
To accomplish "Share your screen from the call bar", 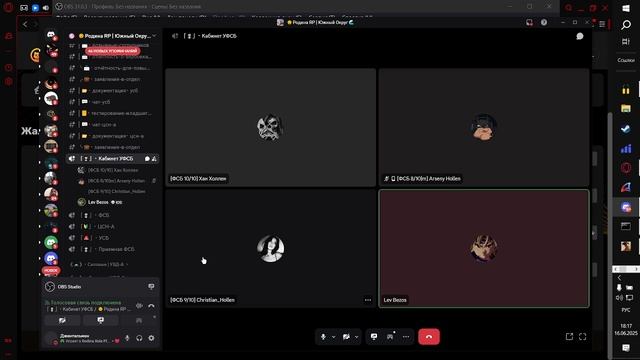I will coord(374,337).
